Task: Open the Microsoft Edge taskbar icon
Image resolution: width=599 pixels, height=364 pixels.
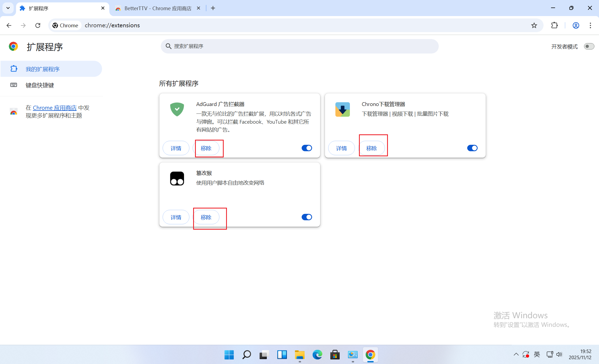Action: 317,355
